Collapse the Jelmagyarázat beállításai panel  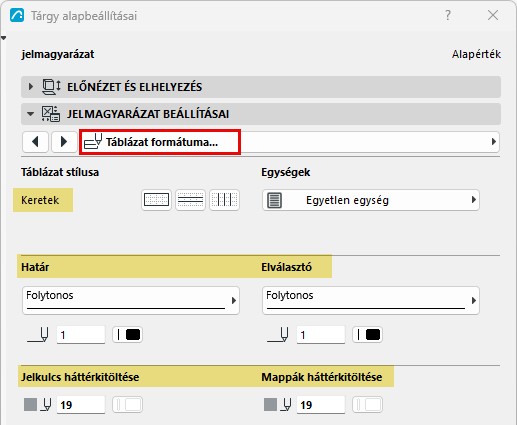coord(31,114)
